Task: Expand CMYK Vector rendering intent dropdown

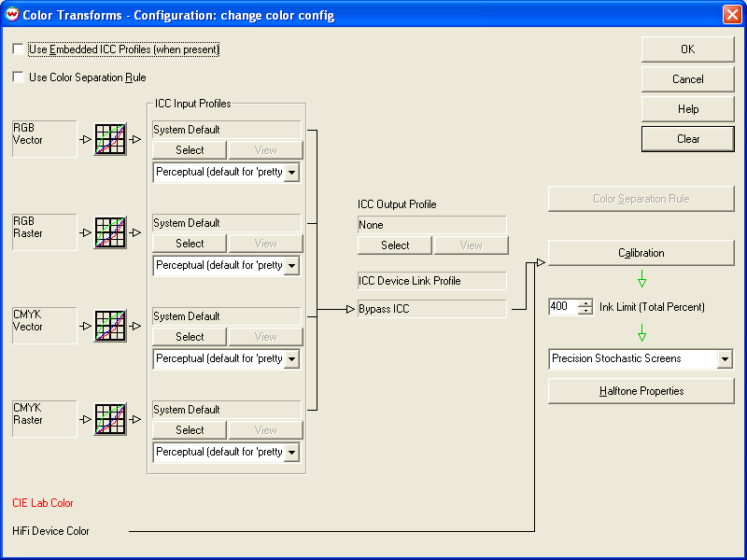Action: [291, 358]
